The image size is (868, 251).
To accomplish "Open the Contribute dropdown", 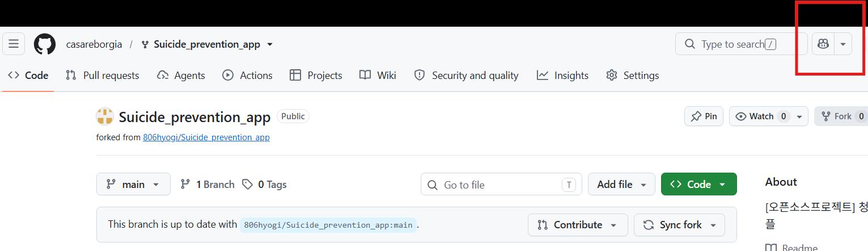I will (578, 225).
